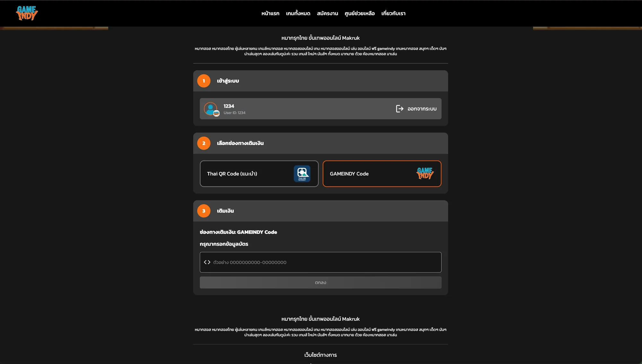Click the username 1234 text
Screen dimensions: 642x364
229,106
